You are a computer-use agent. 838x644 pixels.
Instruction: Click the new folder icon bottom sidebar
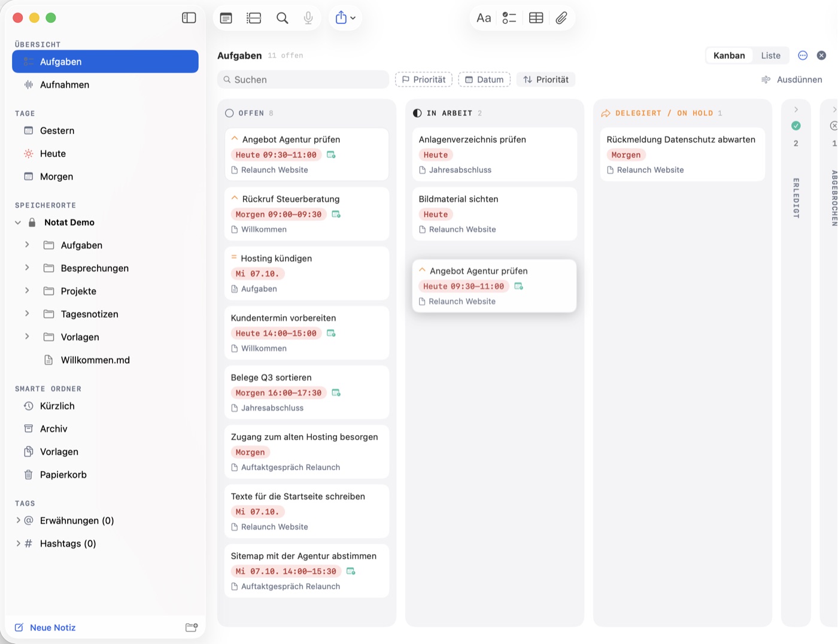coord(192,628)
